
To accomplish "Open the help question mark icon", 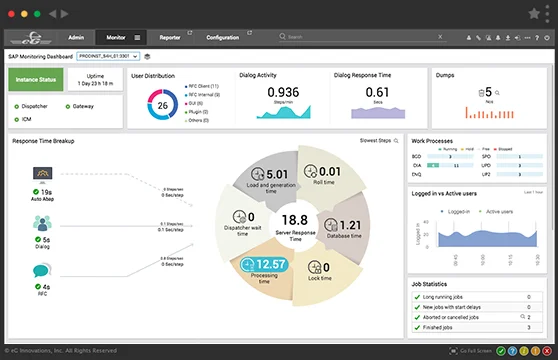I will pos(537,37).
